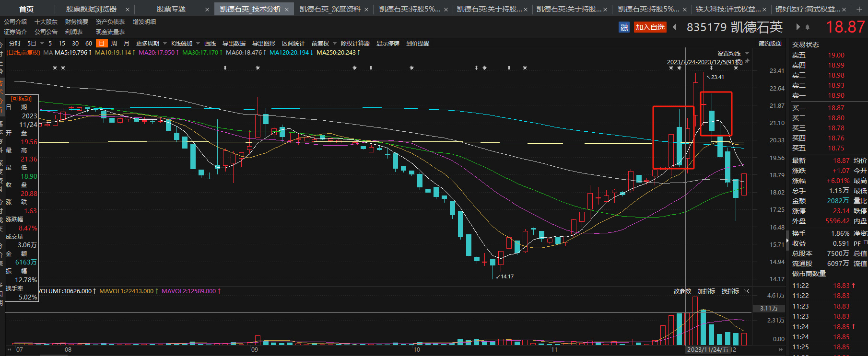The image size is (868, 356).
Task: Click the 融 margin-trading badge
Action: pyautogui.click(x=624, y=27)
